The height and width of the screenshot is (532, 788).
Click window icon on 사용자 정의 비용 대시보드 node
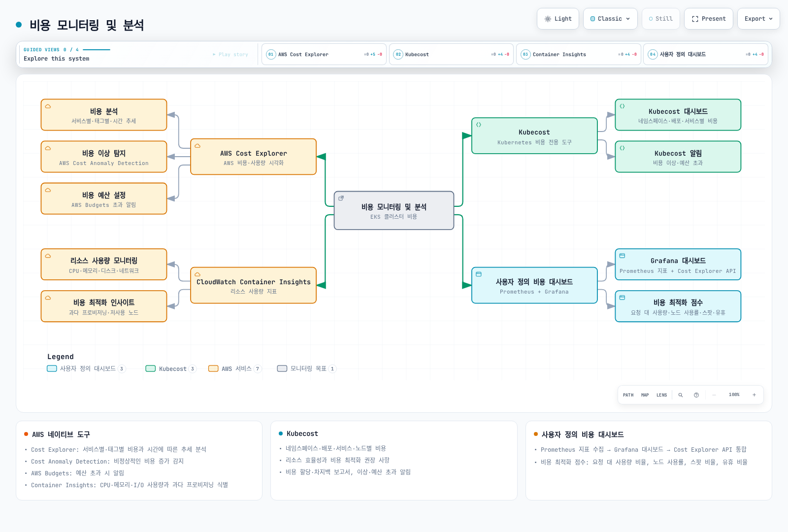[479, 274]
